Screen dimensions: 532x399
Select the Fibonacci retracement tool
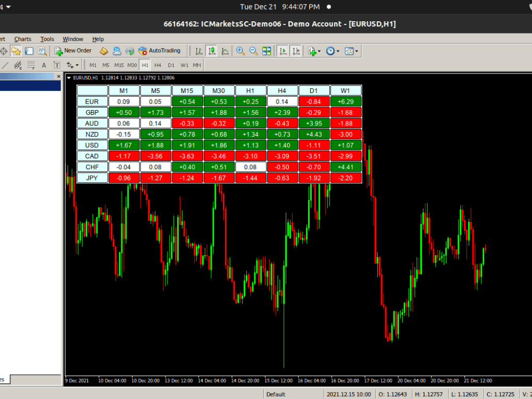point(31,65)
